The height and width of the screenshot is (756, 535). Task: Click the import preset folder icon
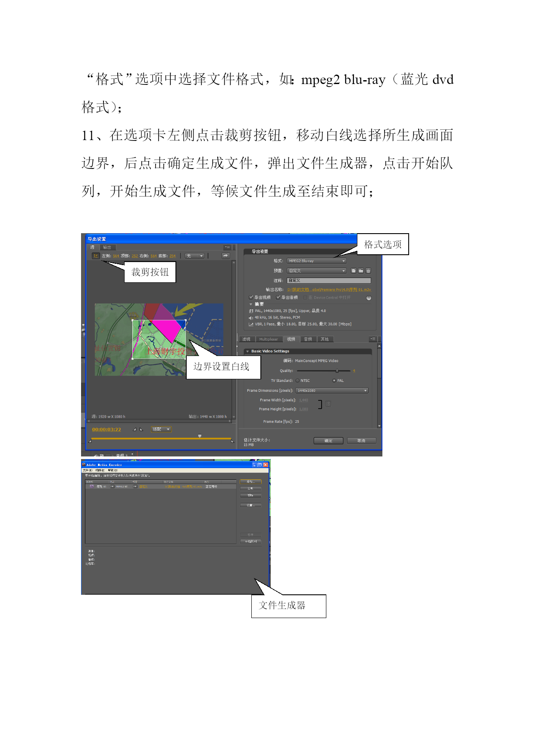pyautogui.click(x=361, y=271)
